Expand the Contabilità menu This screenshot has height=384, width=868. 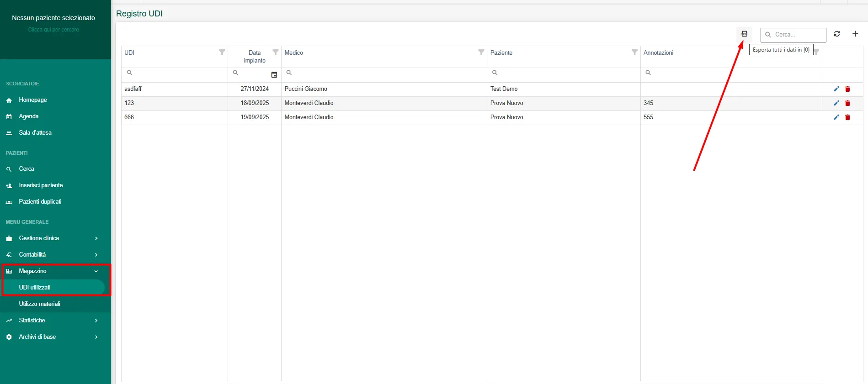[55, 255]
